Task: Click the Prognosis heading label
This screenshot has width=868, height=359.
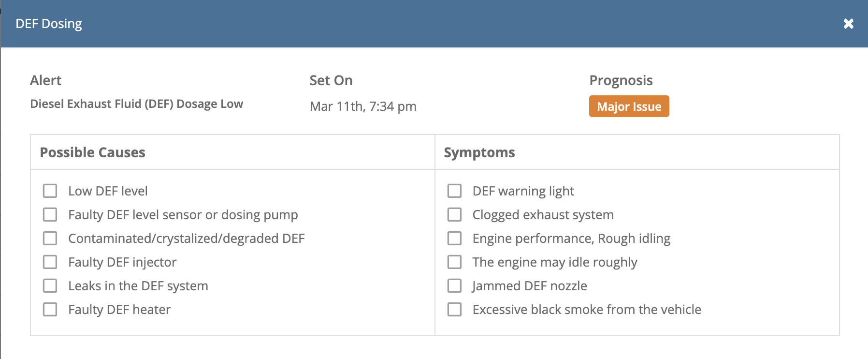Action: (x=621, y=80)
